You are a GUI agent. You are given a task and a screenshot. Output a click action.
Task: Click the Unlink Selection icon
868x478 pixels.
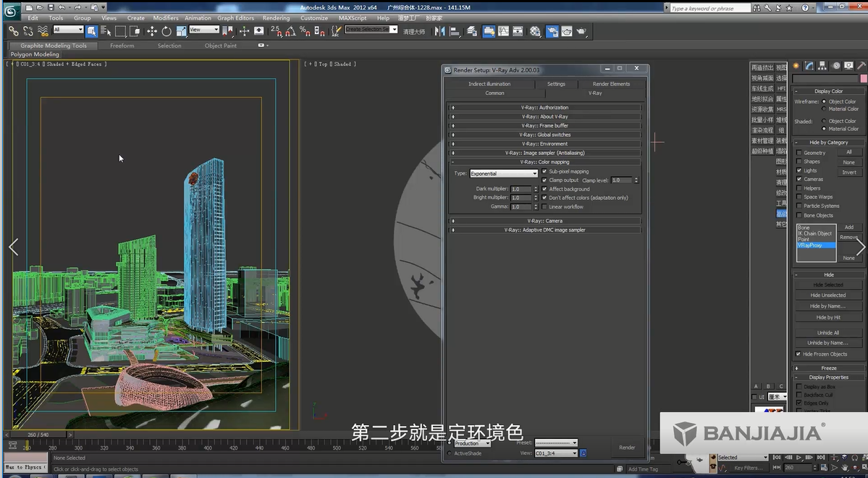click(28, 31)
